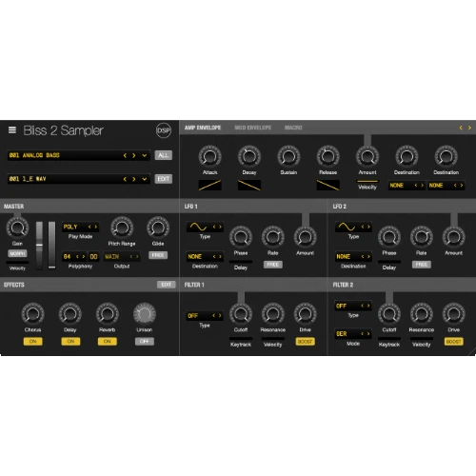476x476 pixels.
Task: Go to the next preset with right arrow
Action: [x=134, y=155]
